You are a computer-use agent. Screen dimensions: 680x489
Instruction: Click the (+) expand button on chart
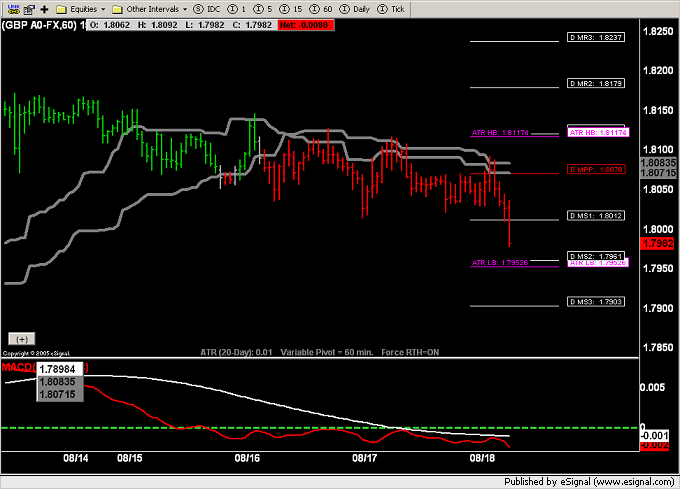22,339
